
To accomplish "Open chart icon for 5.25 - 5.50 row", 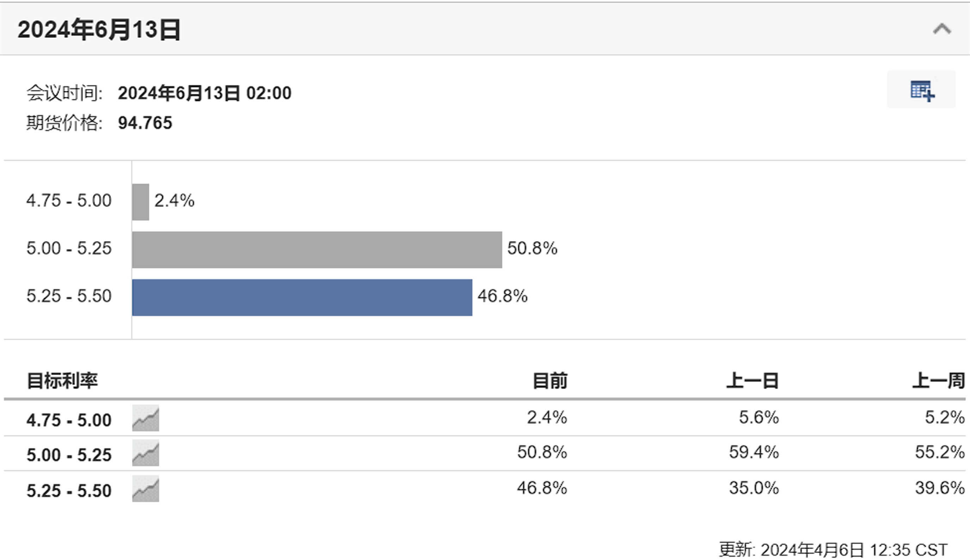I will tap(146, 488).
